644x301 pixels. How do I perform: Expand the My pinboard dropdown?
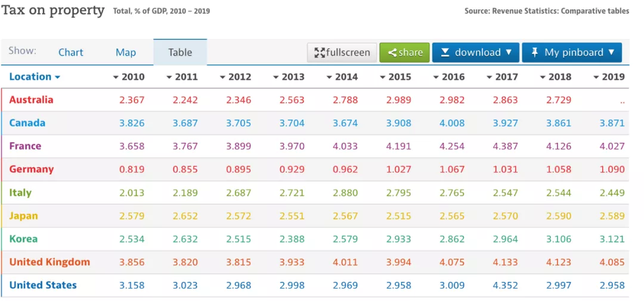tap(611, 53)
